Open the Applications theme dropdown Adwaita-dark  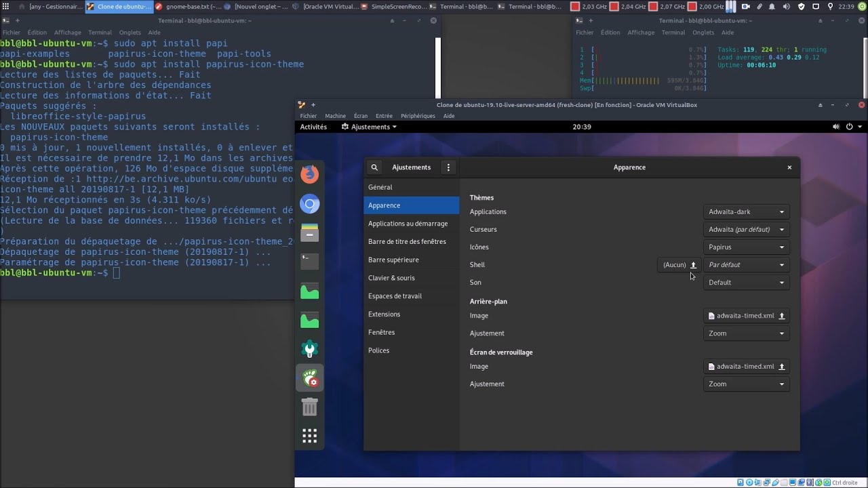747,212
